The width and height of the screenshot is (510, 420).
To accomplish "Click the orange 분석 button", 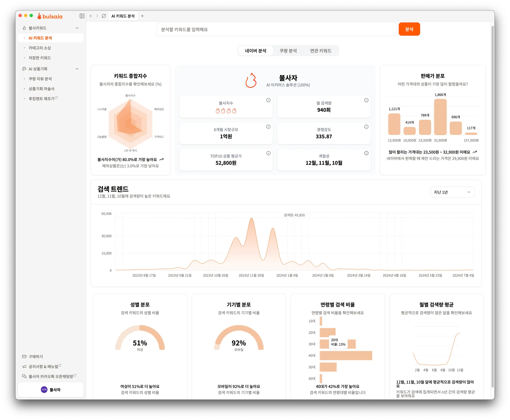I will (409, 29).
